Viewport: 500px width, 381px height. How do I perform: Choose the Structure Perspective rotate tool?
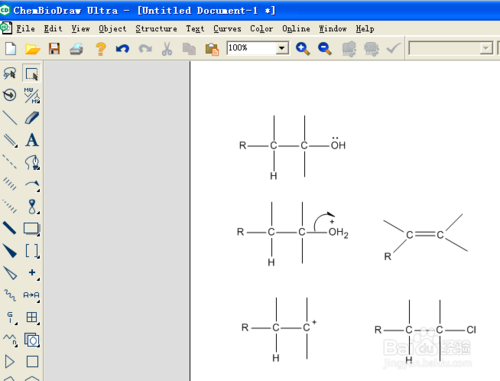10,95
